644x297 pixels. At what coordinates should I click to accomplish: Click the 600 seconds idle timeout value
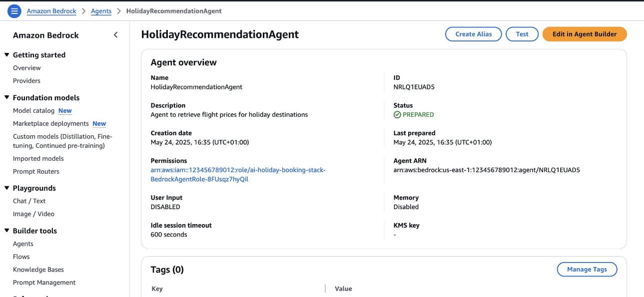pyautogui.click(x=169, y=235)
